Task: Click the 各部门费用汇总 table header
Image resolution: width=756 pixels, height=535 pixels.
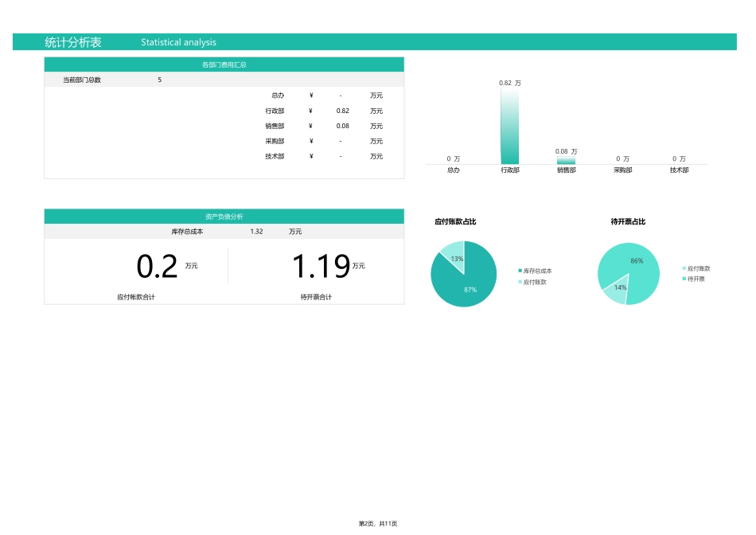Action: pyautogui.click(x=224, y=64)
